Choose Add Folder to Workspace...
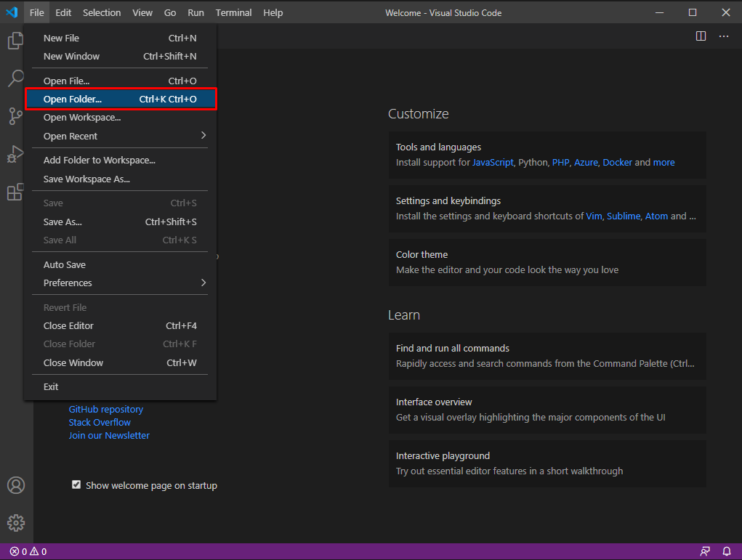 (120, 161)
